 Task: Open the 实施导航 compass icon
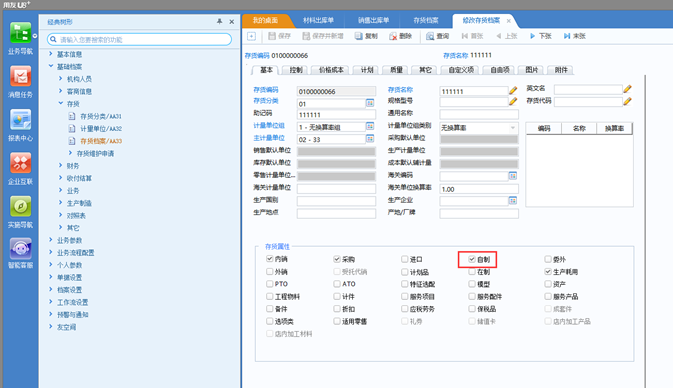click(x=20, y=206)
